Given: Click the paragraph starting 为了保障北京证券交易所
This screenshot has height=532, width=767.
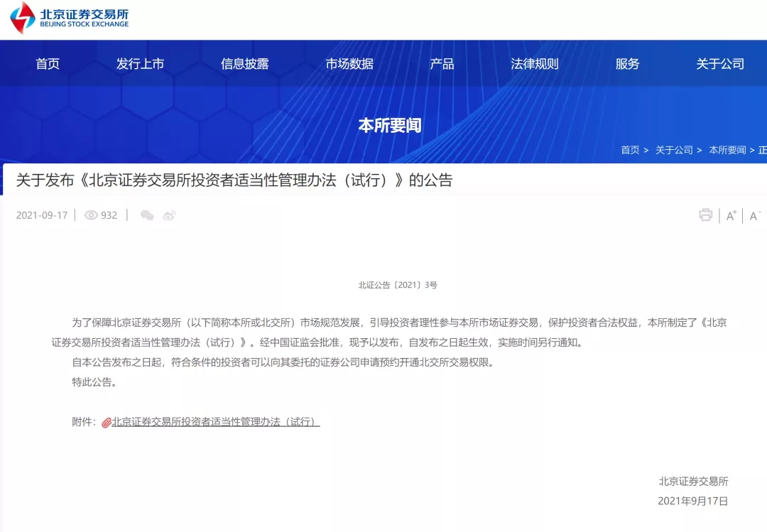Looking at the screenshot, I should [389, 332].
